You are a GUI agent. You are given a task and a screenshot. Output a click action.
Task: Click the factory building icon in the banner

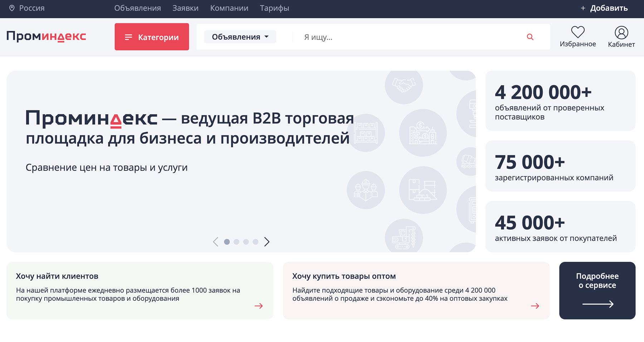[x=423, y=133]
